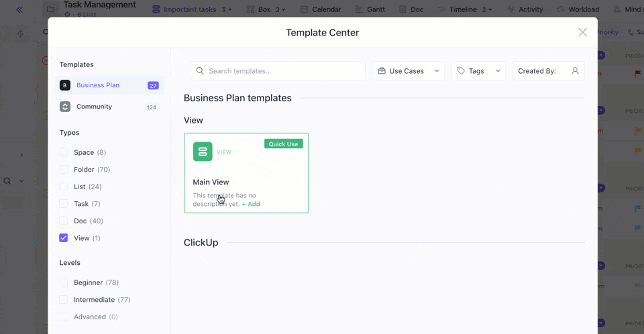Viewport: 644px width, 334px height.
Task: Tick the Folder type checkbox
Action: point(64,170)
